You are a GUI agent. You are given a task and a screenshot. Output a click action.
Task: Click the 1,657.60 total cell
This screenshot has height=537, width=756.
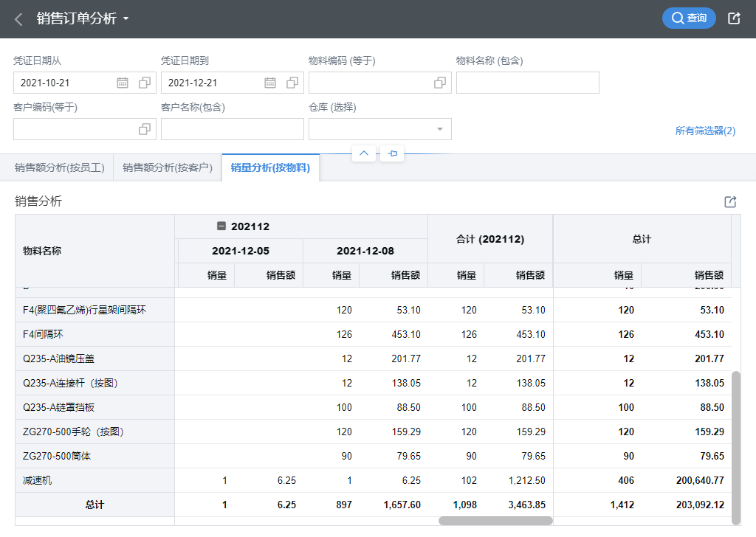[x=402, y=505]
